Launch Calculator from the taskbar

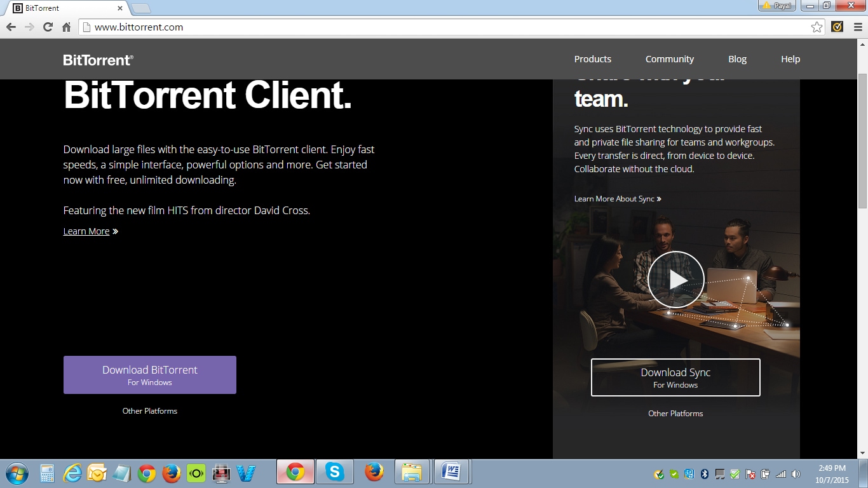48,473
